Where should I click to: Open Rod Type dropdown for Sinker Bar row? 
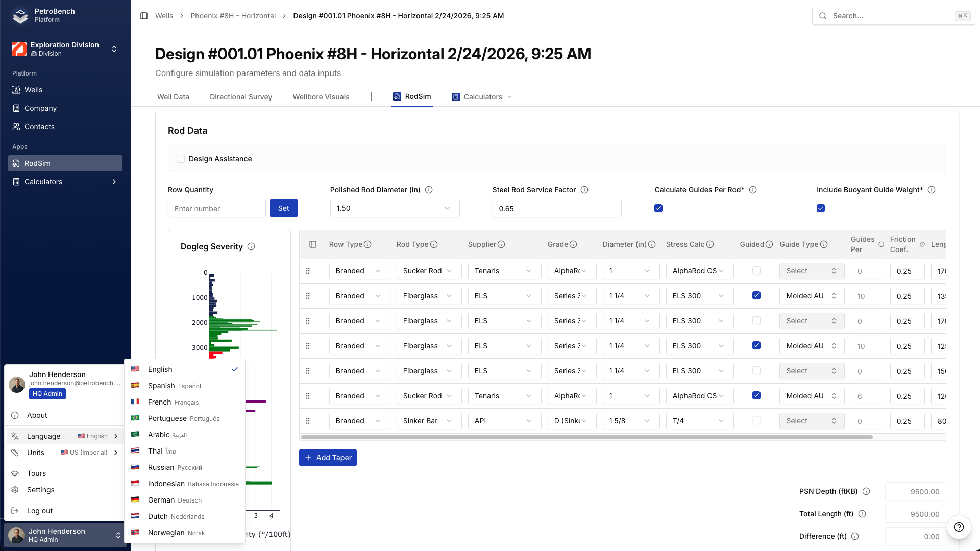click(x=428, y=421)
